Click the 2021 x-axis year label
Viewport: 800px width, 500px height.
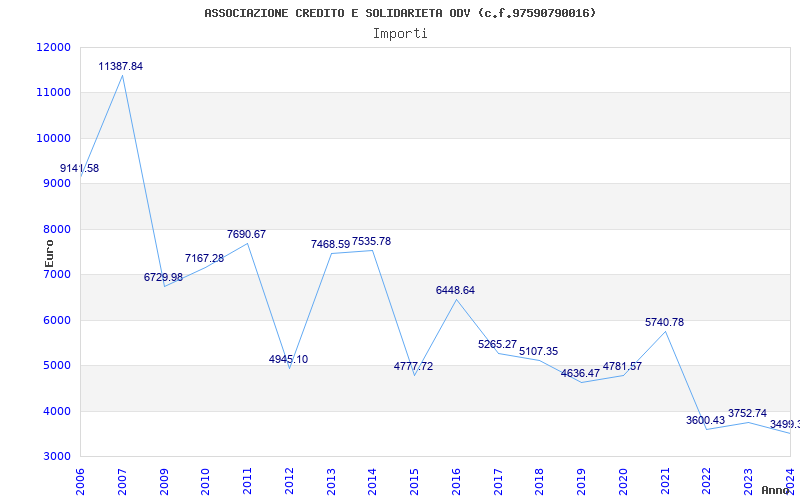pos(665,482)
